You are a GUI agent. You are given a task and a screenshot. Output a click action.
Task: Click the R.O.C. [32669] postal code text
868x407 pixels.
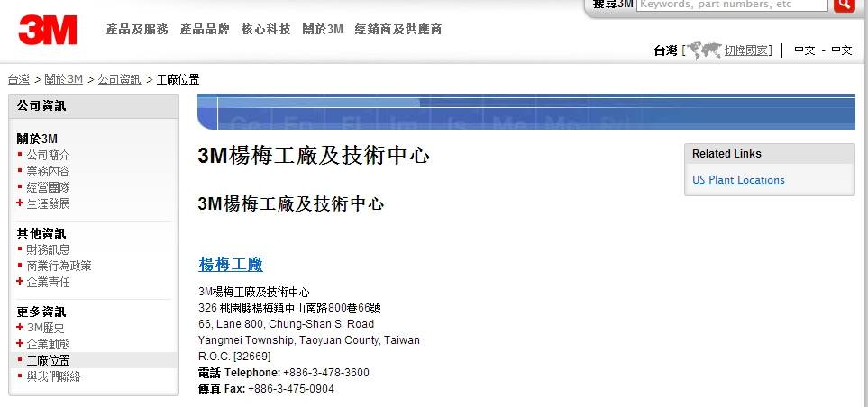point(234,357)
